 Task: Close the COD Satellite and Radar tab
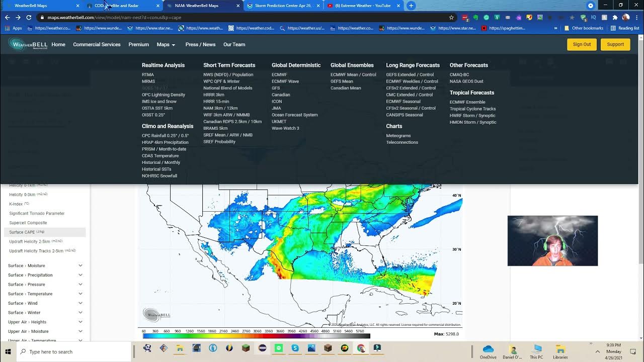(158, 6)
